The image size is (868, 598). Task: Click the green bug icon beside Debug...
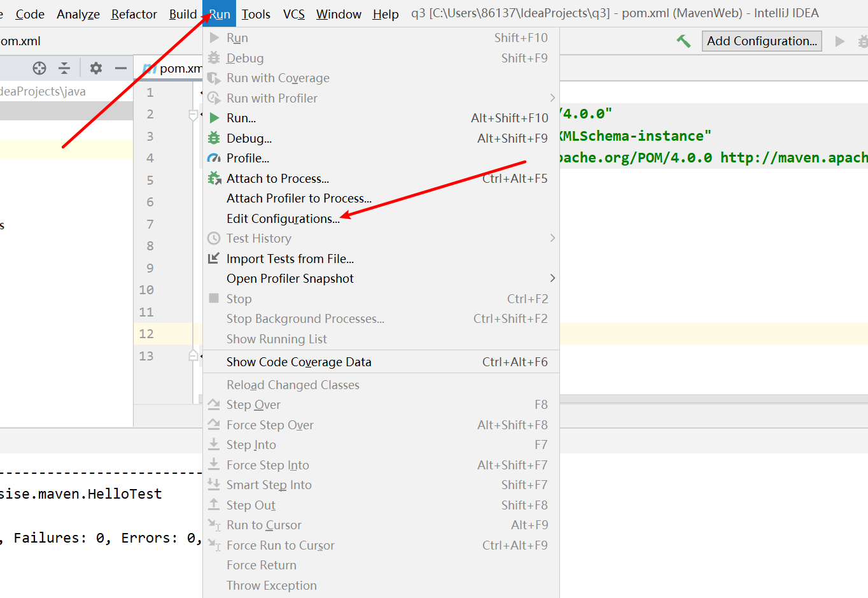[x=214, y=138]
